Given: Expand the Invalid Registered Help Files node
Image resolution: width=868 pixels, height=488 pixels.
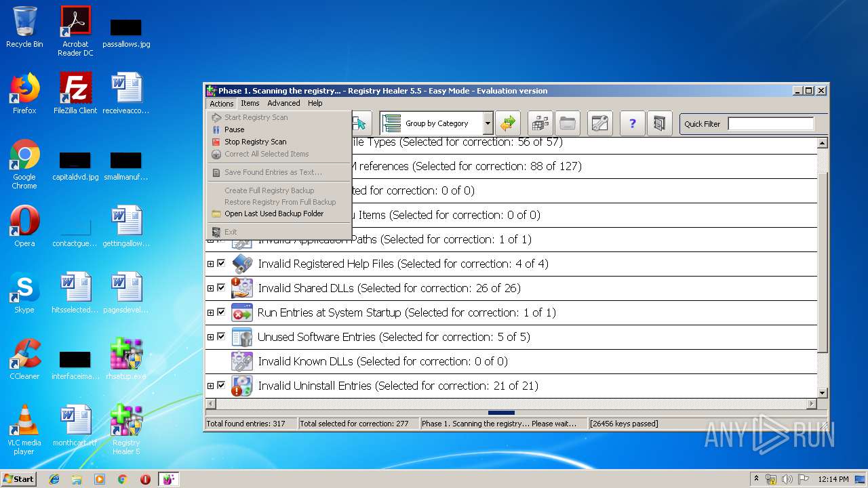Looking at the screenshot, I should click(x=210, y=264).
